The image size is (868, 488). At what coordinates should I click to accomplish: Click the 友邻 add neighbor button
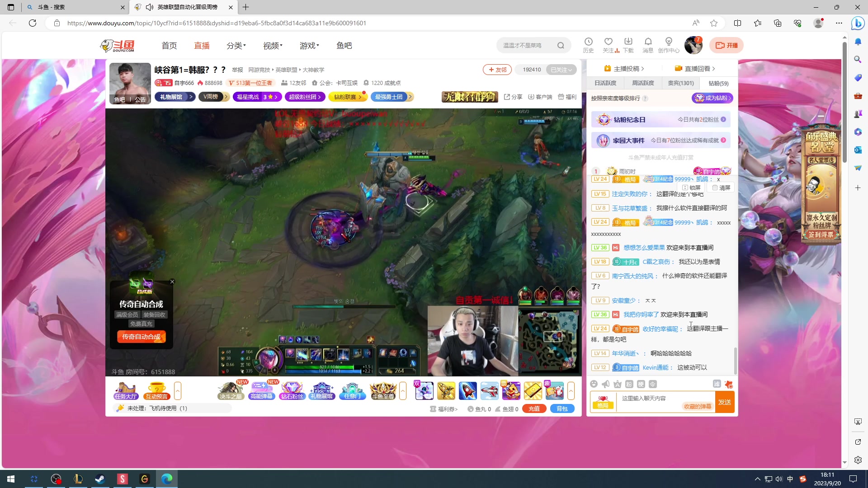pos(497,70)
